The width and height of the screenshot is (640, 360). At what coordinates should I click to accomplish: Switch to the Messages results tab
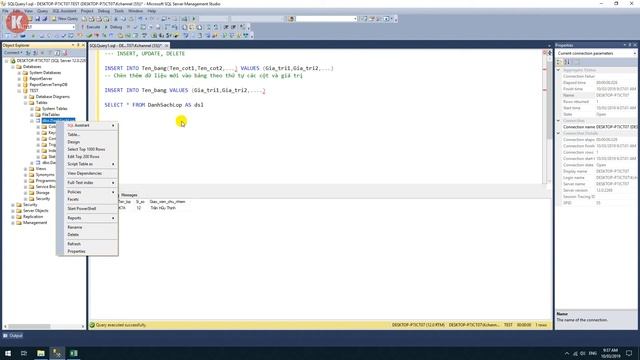click(x=129, y=195)
